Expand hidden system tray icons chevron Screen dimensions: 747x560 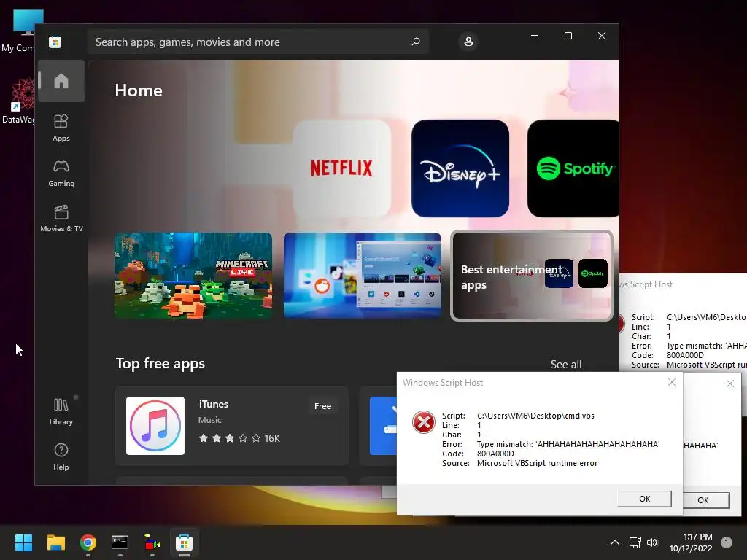coord(615,542)
